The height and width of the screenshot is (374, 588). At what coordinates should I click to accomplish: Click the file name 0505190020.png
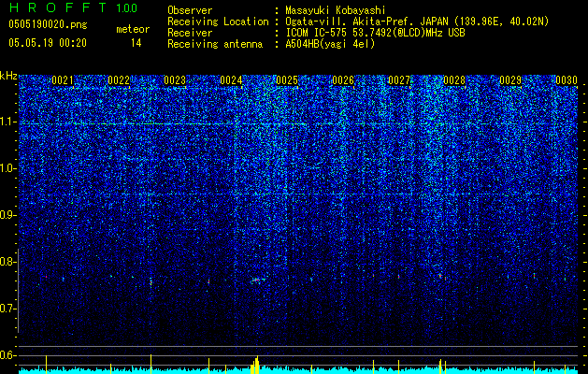pos(48,25)
